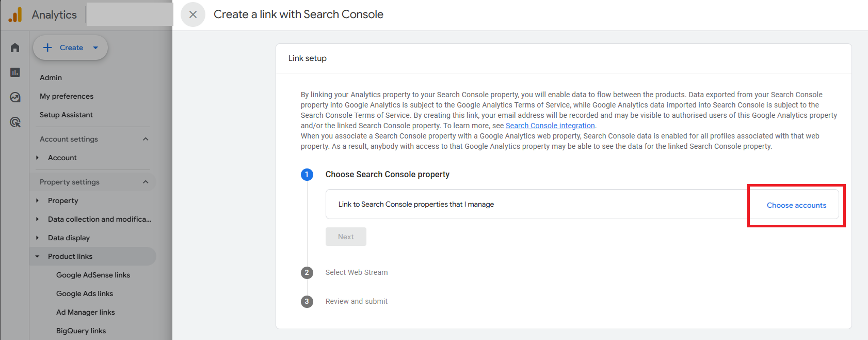
Task: Click the Google Analytics logo
Action: click(15, 14)
